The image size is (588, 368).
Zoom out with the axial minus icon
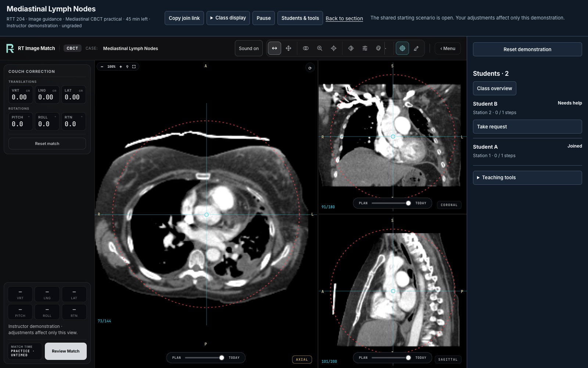tap(102, 67)
